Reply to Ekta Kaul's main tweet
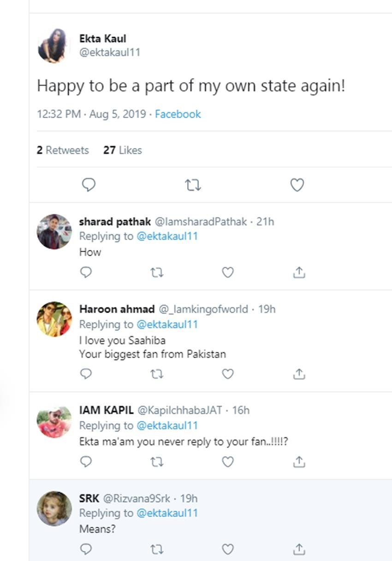This screenshot has width=392, height=561. click(x=89, y=185)
